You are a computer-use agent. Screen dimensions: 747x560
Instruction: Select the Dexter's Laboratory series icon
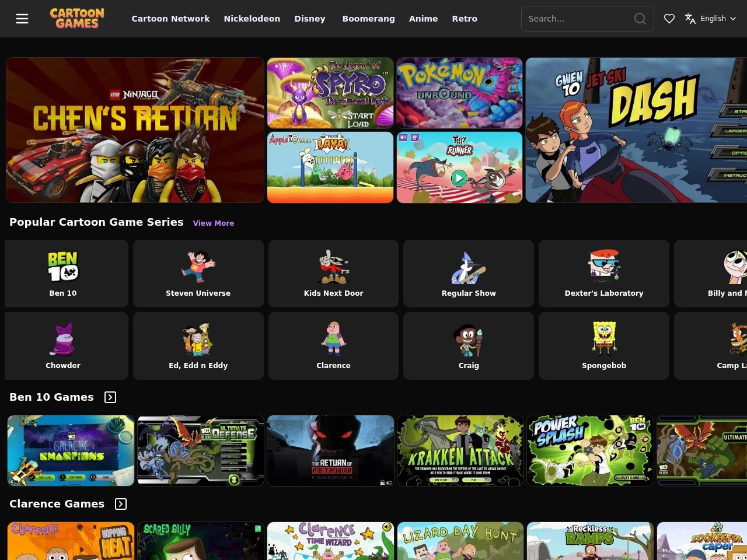[x=604, y=266]
